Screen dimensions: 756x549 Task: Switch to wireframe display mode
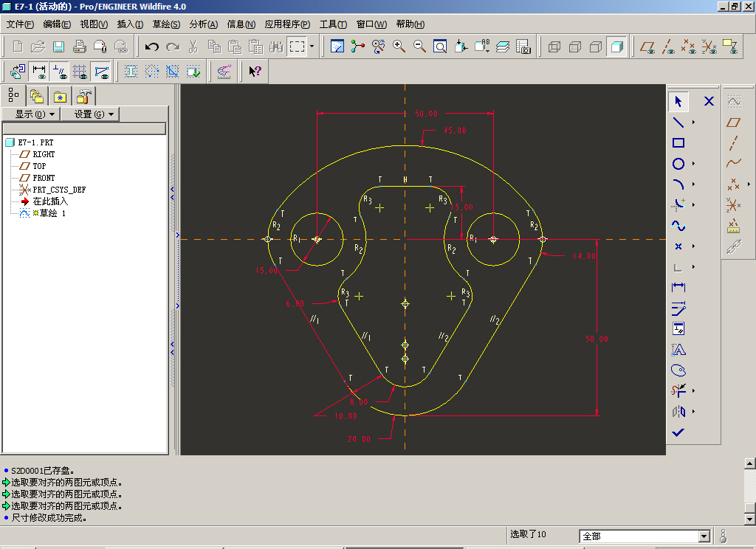click(554, 46)
